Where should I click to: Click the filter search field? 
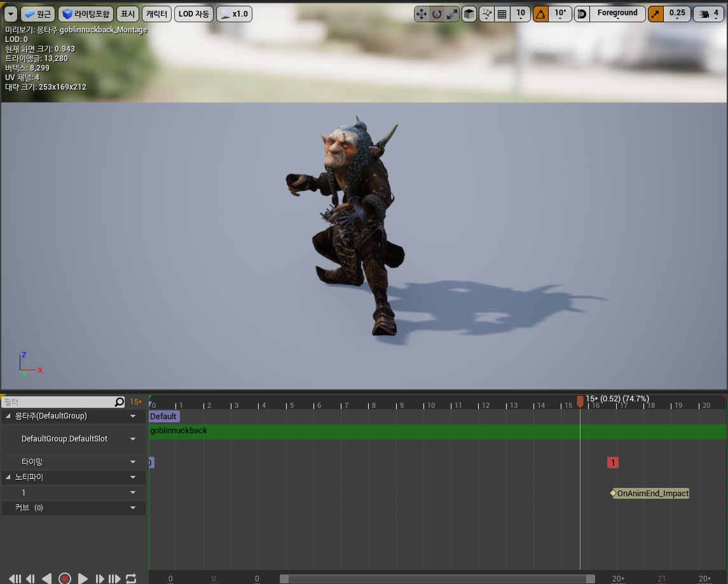58,402
